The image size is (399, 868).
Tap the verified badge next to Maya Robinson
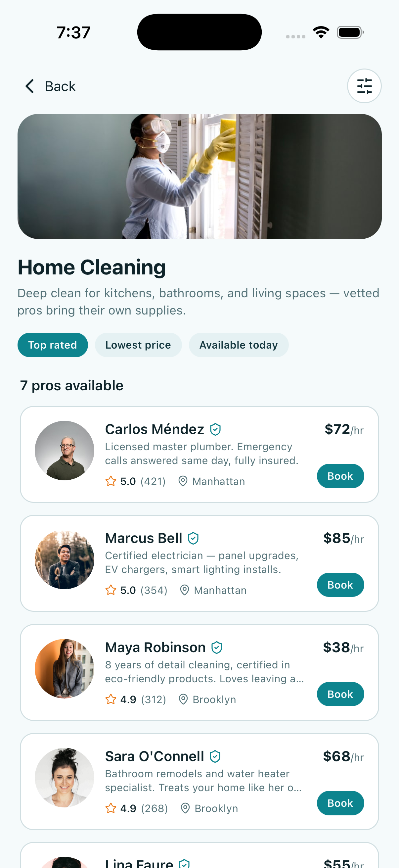coord(216,647)
